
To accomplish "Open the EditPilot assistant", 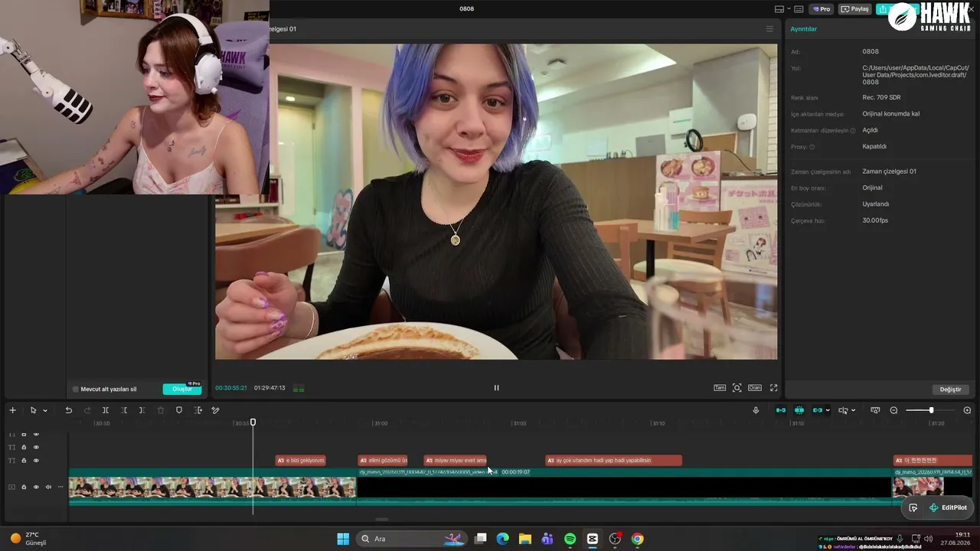I will [948, 507].
